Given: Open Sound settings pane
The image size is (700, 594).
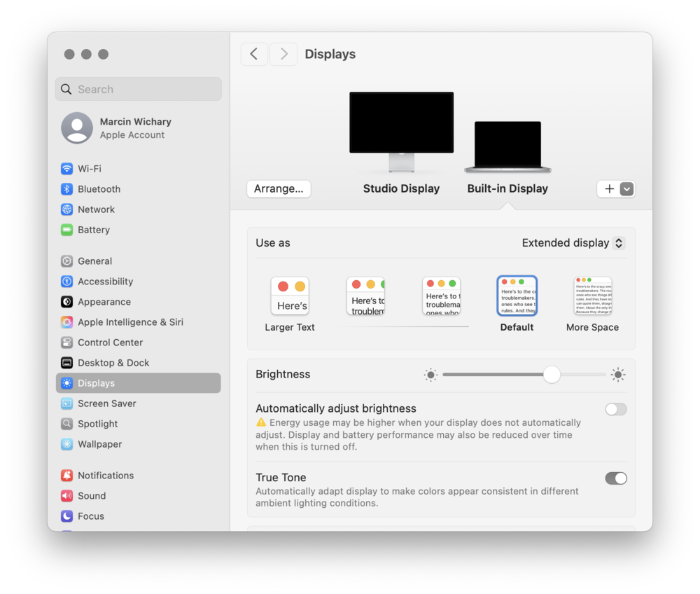Looking at the screenshot, I should coord(139,496).
